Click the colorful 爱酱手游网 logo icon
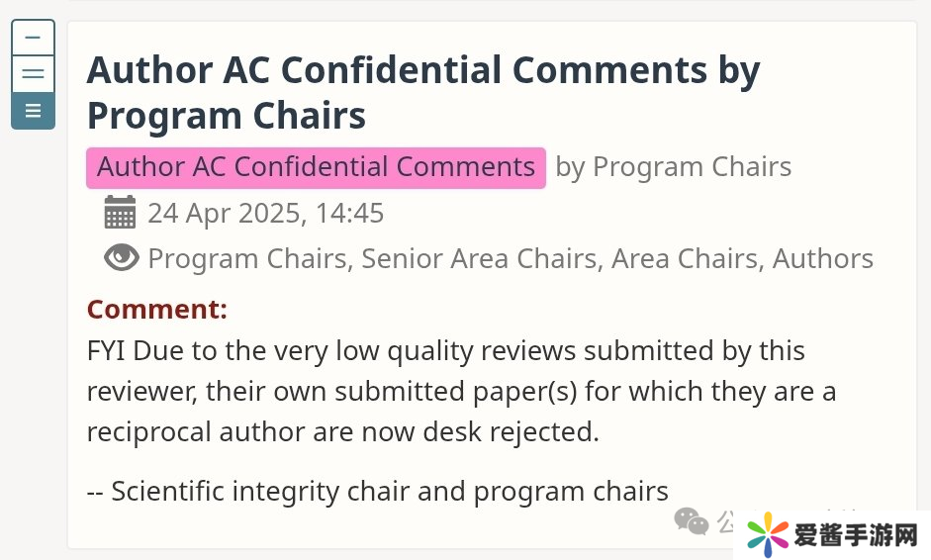The height and width of the screenshot is (560, 931). point(768,535)
